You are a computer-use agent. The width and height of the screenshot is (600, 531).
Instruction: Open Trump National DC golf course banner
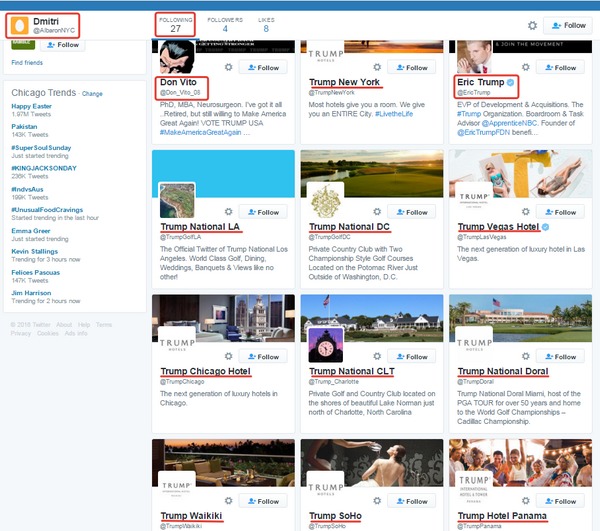coord(372,173)
